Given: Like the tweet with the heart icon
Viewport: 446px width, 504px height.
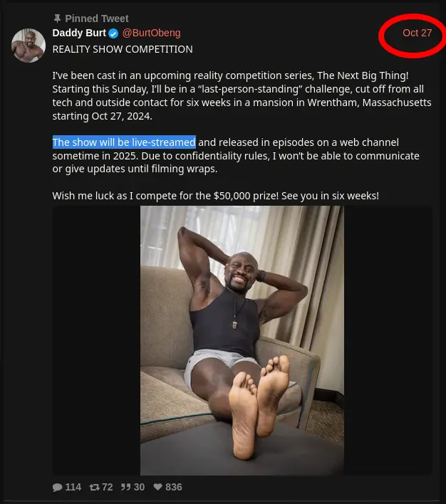Looking at the screenshot, I should [x=157, y=487].
